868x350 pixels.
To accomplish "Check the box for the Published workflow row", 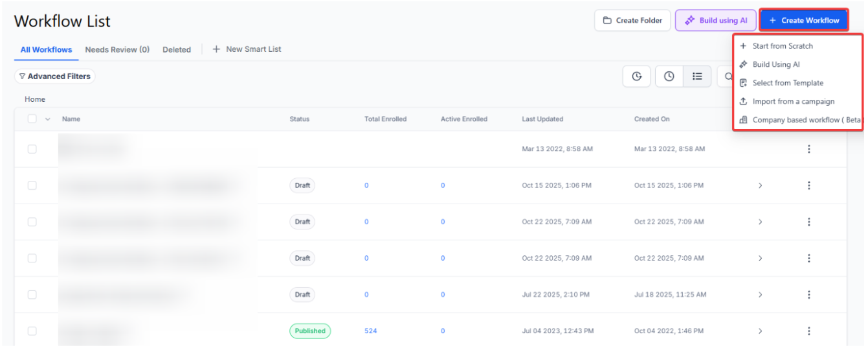I will 32,331.
